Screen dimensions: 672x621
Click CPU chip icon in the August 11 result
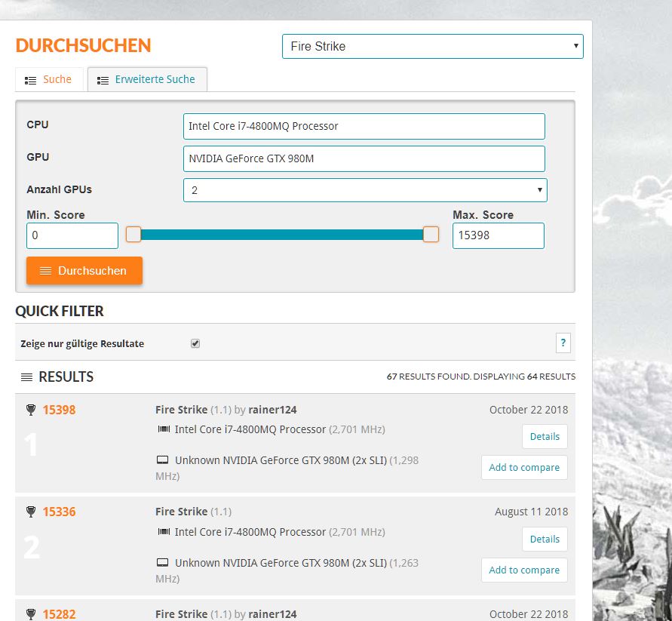(164, 532)
